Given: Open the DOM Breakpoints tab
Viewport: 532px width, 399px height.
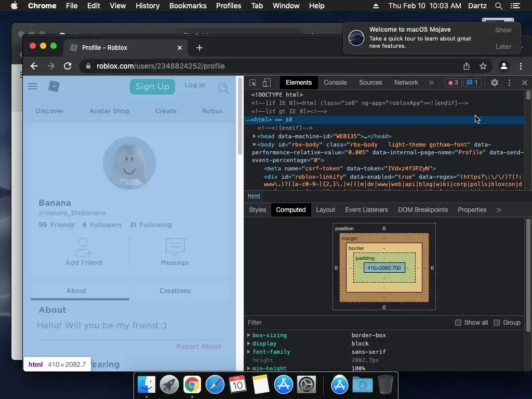Looking at the screenshot, I should coord(423,210).
